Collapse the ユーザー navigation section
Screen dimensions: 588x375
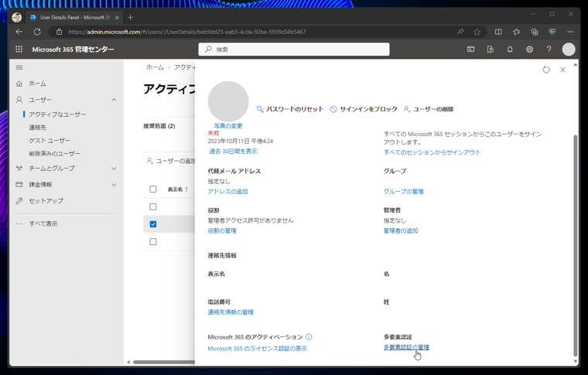pyautogui.click(x=114, y=100)
